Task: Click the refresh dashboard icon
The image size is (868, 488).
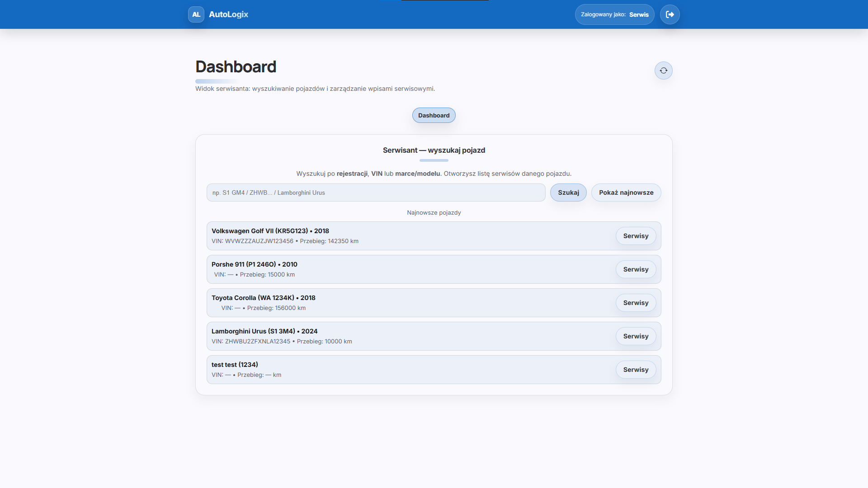Action: [664, 70]
